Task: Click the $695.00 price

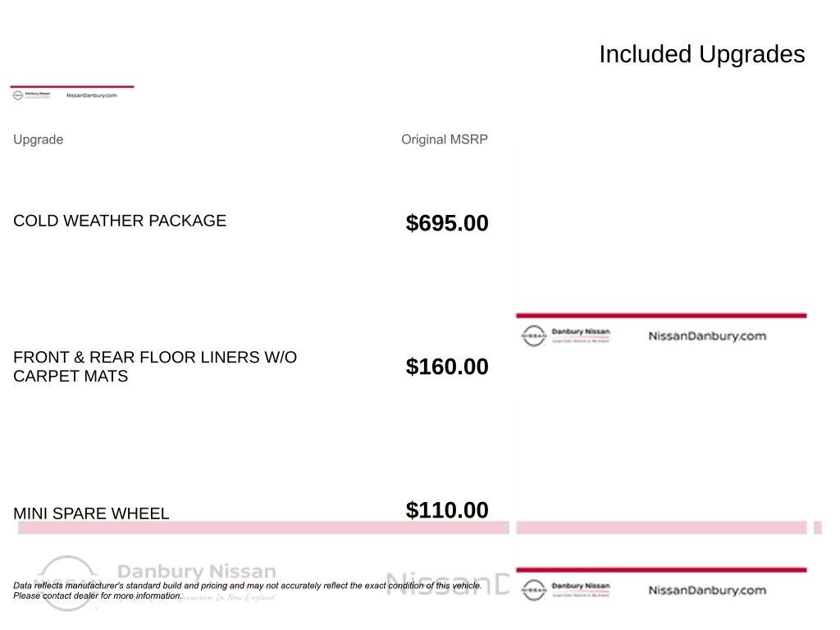Action: [447, 223]
